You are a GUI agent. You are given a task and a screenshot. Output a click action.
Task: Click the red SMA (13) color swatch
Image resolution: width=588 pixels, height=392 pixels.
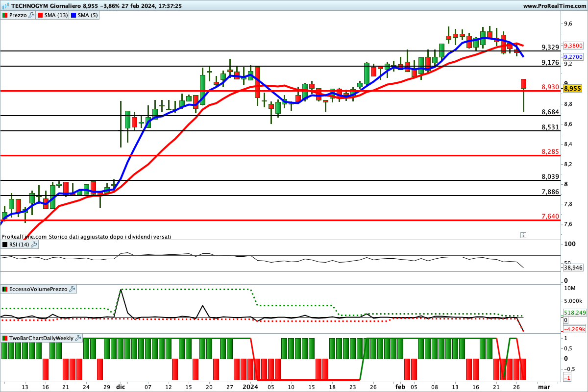pyautogui.click(x=41, y=15)
